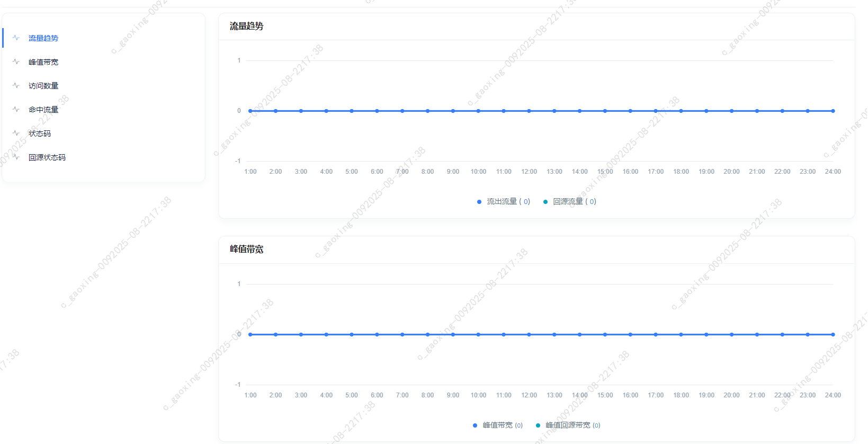Image resolution: width=868 pixels, height=444 pixels.
Task: Click the 回源状态码 waveform icon in sidebar
Action: pyautogui.click(x=16, y=157)
